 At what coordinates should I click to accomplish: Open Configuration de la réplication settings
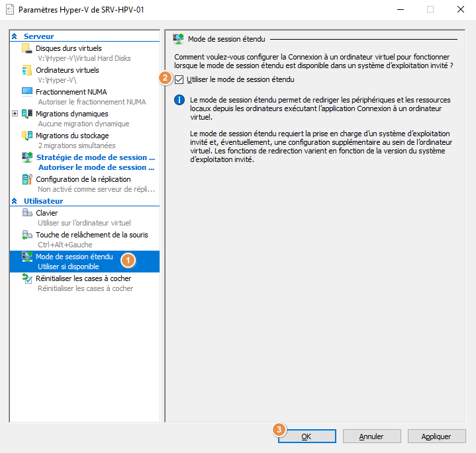coord(83,179)
